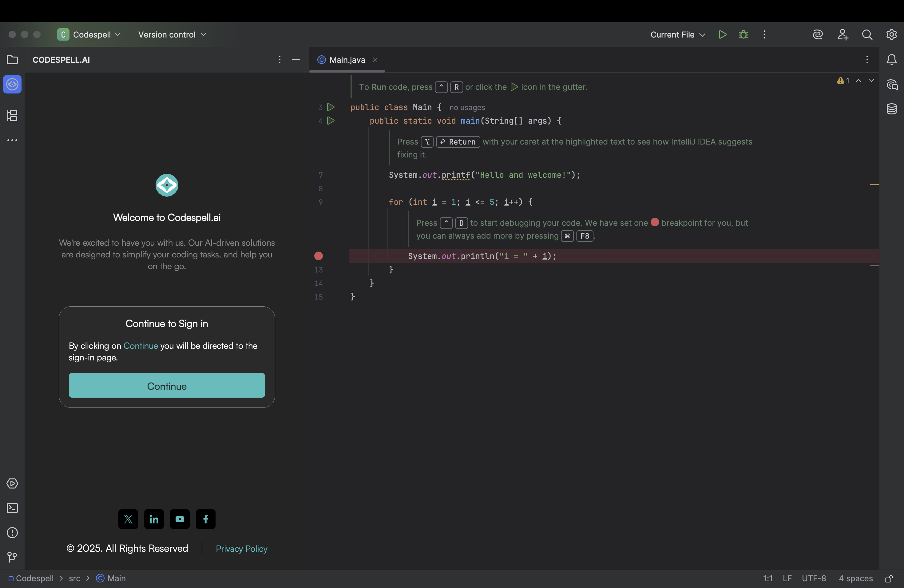Click the warning count indicator in editor
Screen dimensions: 904x588
(x=843, y=81)
